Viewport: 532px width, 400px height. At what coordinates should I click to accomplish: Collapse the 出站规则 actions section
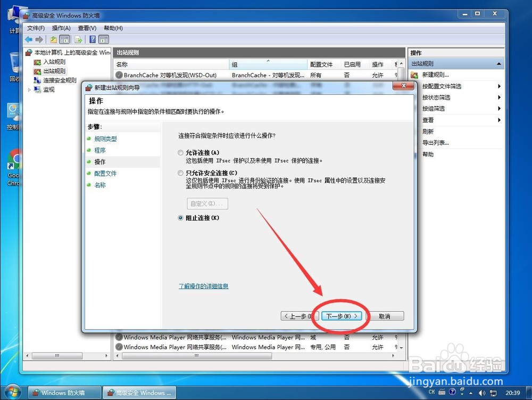(x=498, y=63)
